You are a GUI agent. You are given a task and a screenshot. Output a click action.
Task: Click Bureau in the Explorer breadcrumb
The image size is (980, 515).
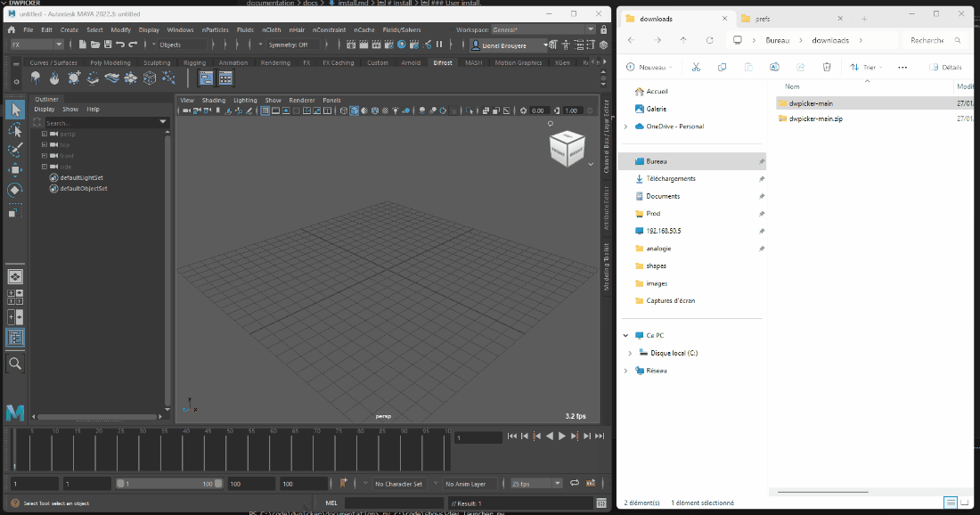pyautogui.click(x=778, y=40)
